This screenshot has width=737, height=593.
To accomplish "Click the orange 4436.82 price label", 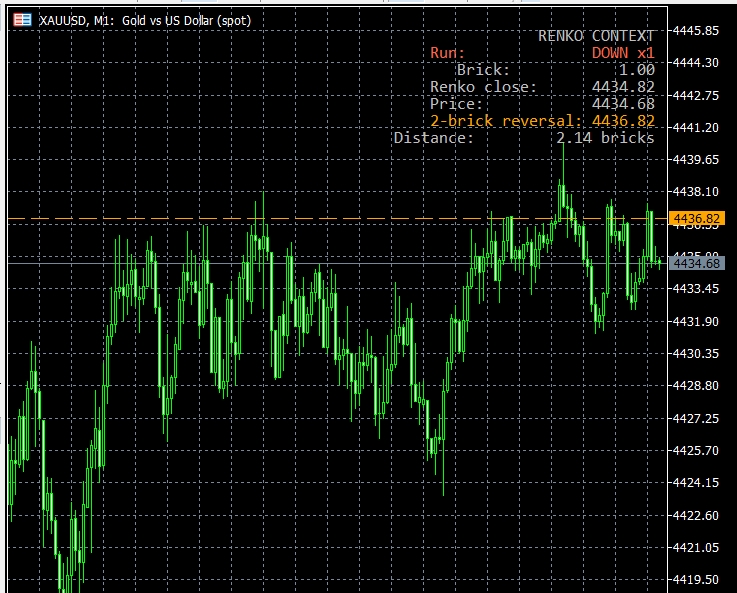I will point(696,218).
